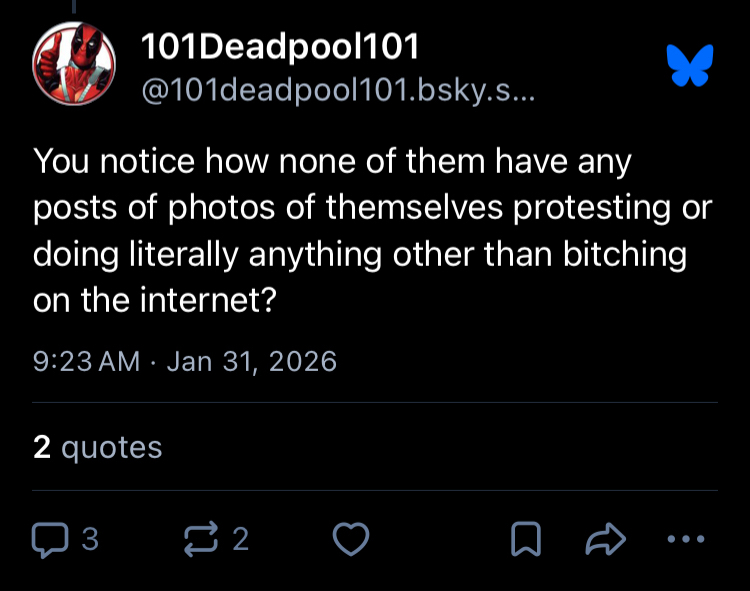
Task: Open 101Deadpool101 display name profile
Action: tap(280, 46)
